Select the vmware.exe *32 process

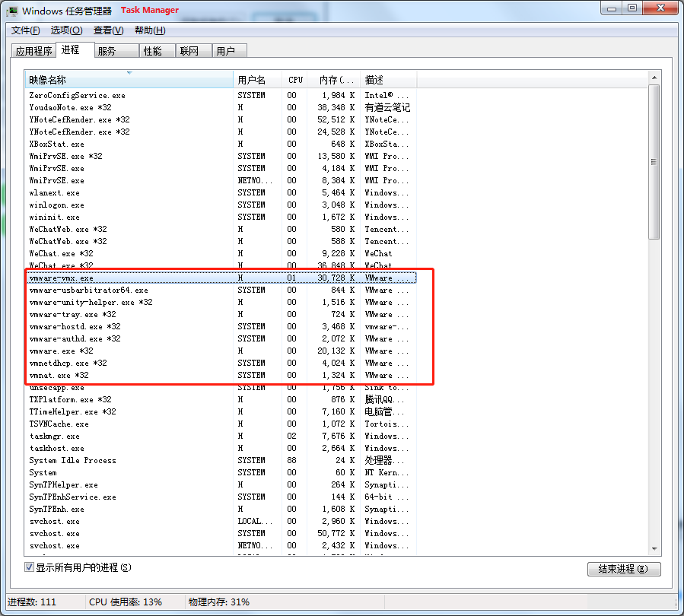point(221,351)
